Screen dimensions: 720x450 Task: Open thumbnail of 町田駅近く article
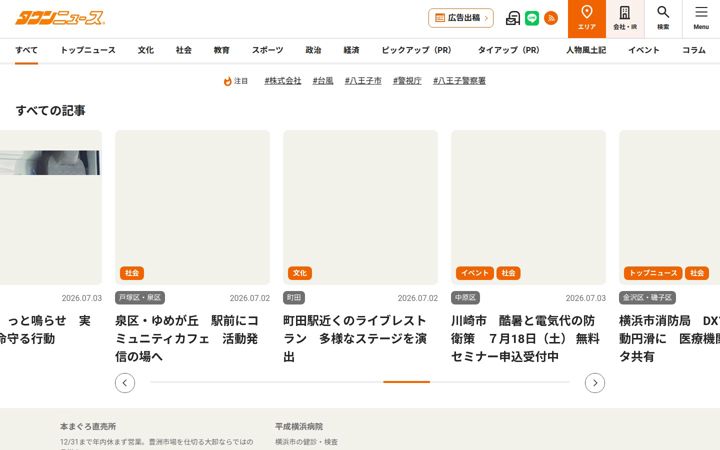360,208
